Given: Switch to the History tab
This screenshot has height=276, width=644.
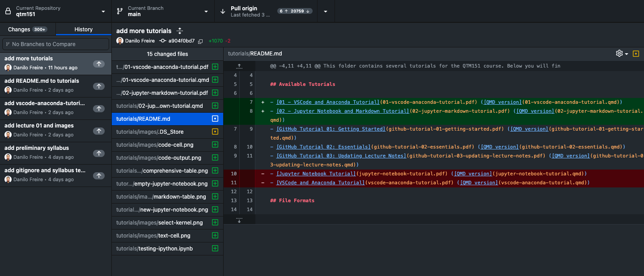Looking at the screenshot, I should pos(84,30).
